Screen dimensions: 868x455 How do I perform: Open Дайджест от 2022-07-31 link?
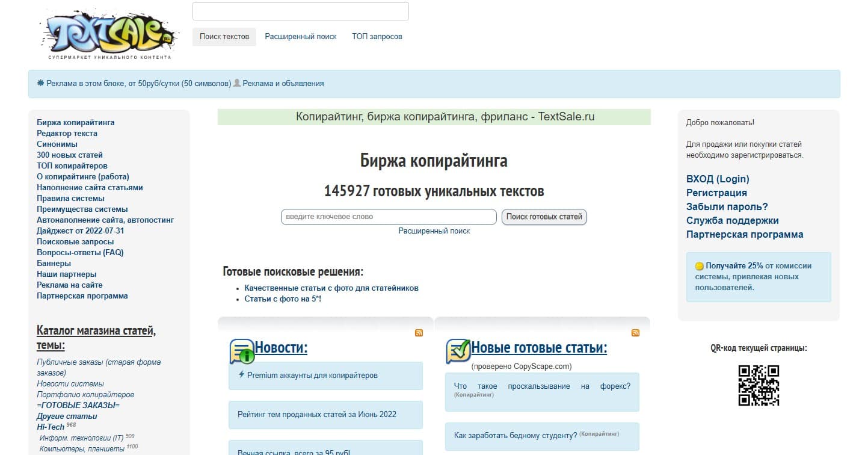pyautogui.click(x=81, y=231)
